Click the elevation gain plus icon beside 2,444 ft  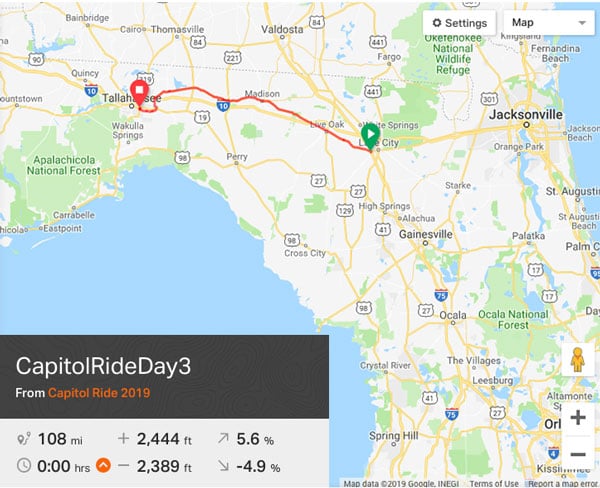pos(123,438)
